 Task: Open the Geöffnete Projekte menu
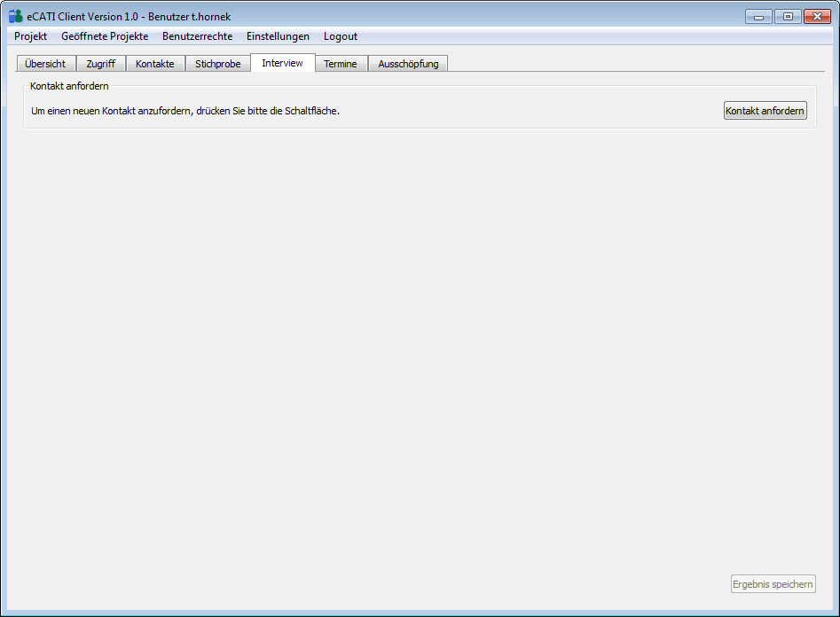point(105,36)
